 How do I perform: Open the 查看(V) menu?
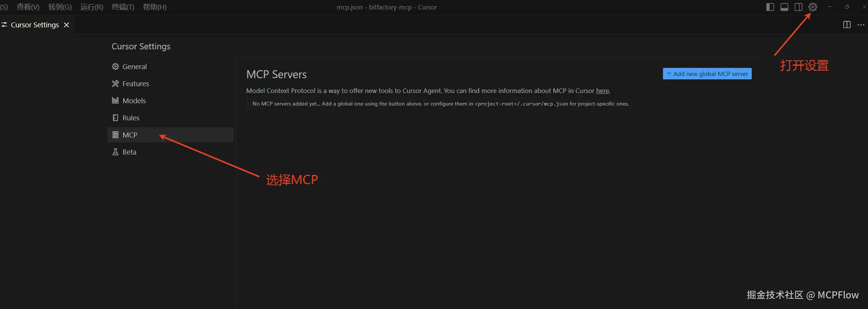pyautogui.click(x=28, y=7)
